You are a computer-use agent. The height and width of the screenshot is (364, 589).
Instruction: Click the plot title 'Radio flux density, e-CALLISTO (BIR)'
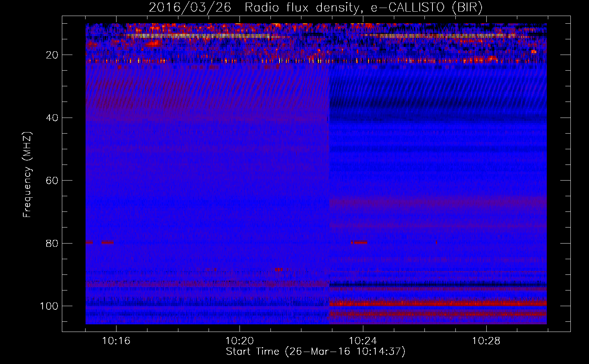pyautogui.click(x=363, y=7)
